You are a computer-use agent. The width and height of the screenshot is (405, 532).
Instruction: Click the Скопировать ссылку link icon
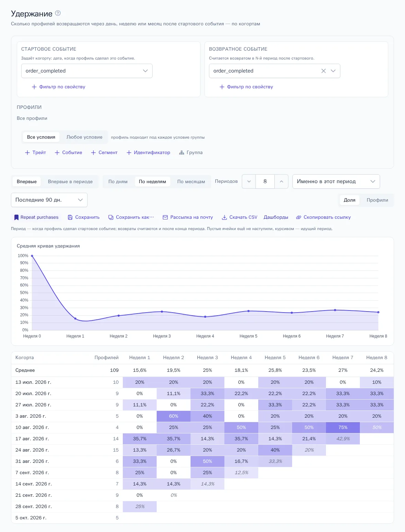[299, 217]
